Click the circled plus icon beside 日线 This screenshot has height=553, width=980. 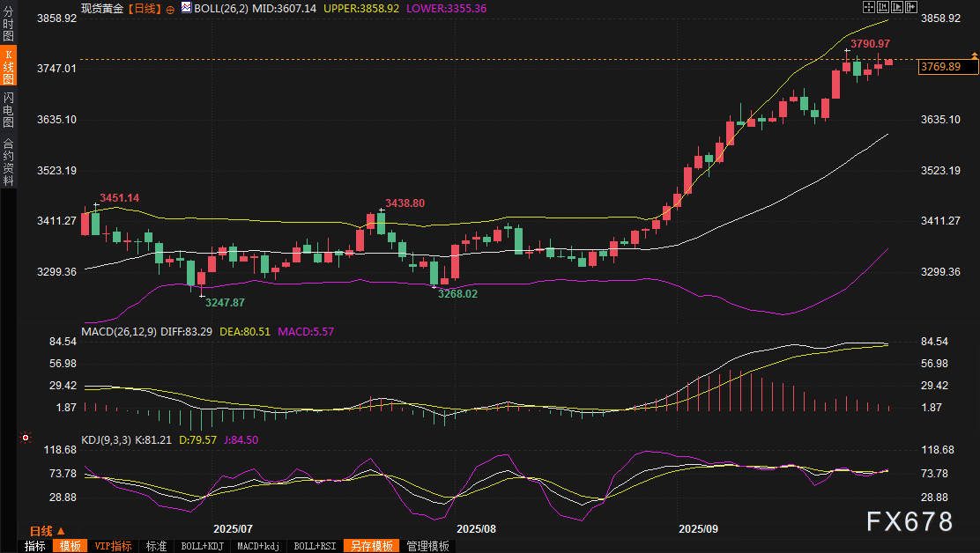[x=170, y=8]
